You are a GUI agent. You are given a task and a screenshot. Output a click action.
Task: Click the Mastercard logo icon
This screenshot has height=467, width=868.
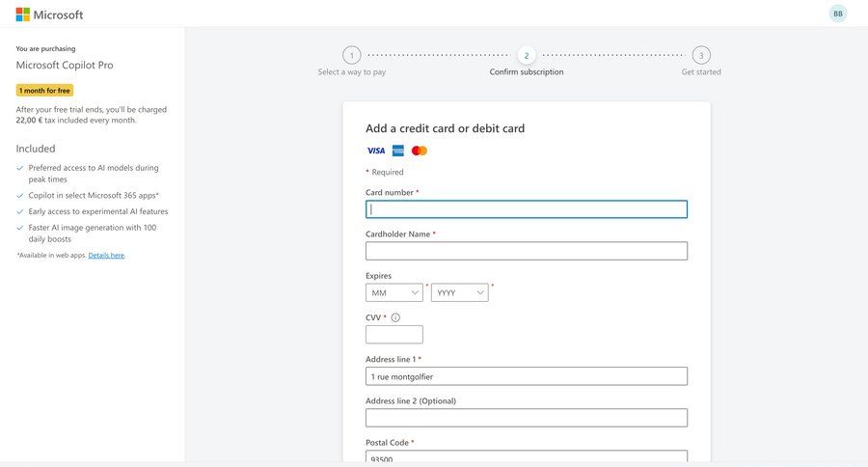[419, 151]
